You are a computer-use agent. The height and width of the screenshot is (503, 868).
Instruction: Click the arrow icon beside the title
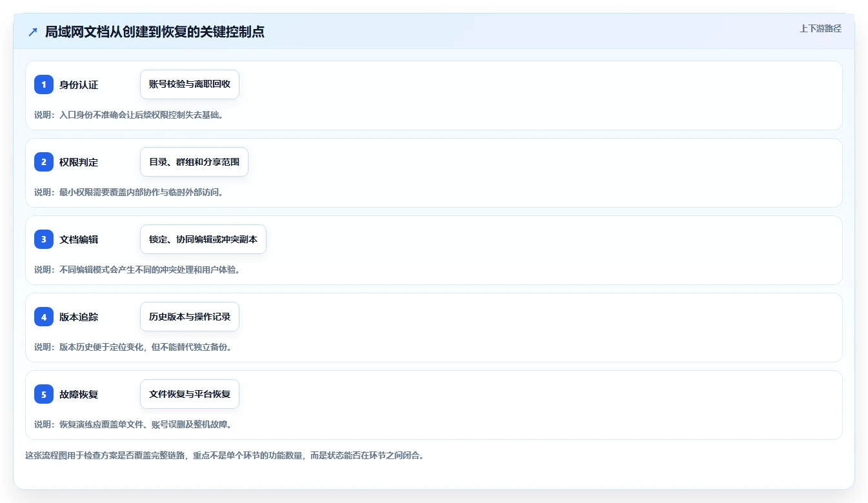tap(33, 32)
